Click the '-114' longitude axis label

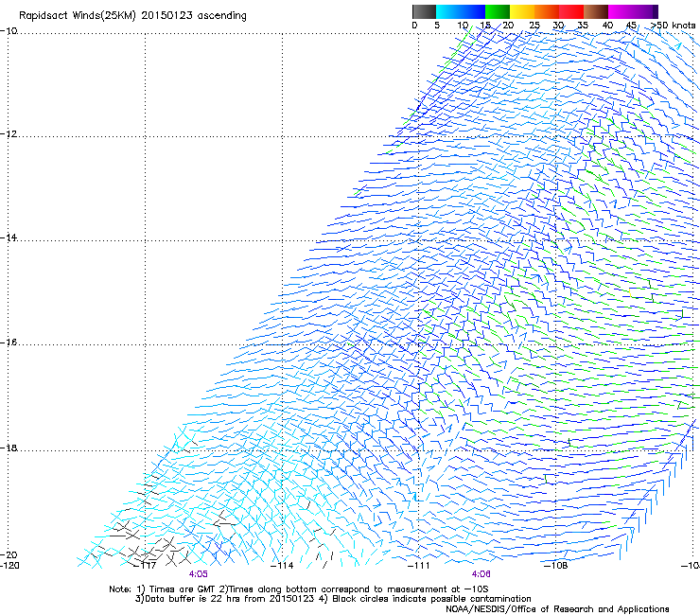(282, 566)
